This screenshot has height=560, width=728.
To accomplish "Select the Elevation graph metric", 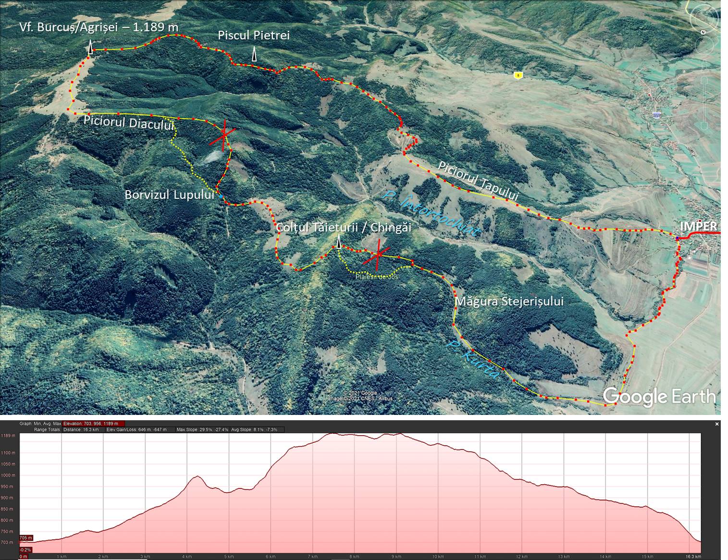I will [x=94, y=424].
